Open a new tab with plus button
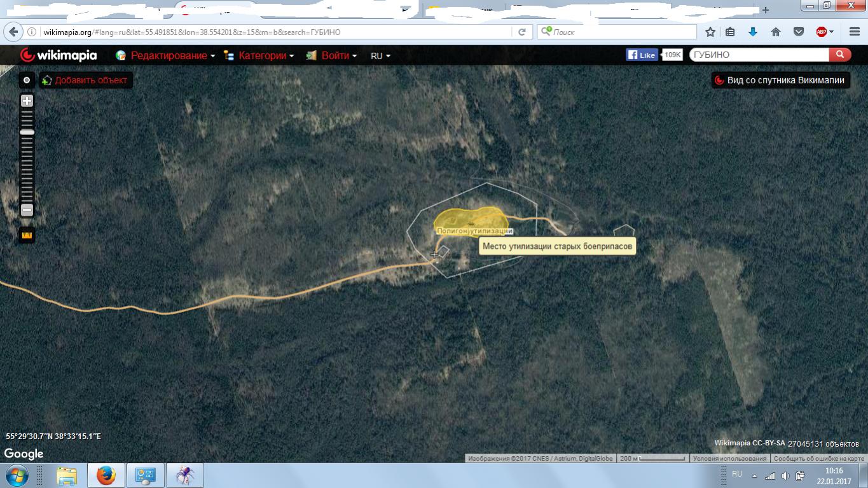The height and width of the screenshot is (488, 868). (x=766, y=10)
